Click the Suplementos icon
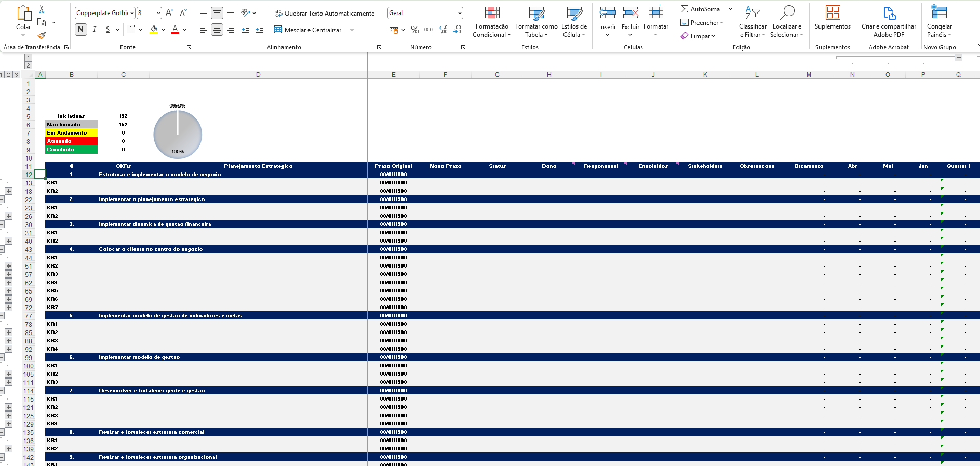Viewport: 980px width, 466px height. coord(833,18)
